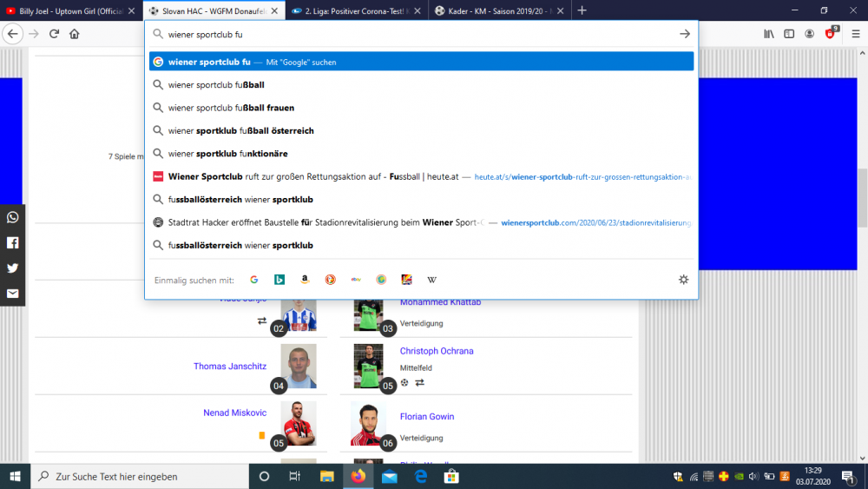Open Florian Gowin player link
Image resolution: width=868 pixels, height=489 pixels.
tap(427, 416)
